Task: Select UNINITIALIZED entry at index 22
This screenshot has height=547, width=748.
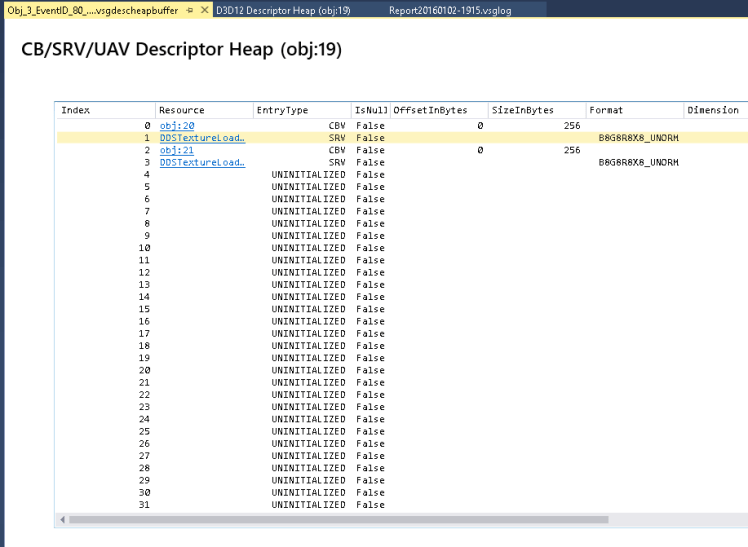Action: [308, 395]
